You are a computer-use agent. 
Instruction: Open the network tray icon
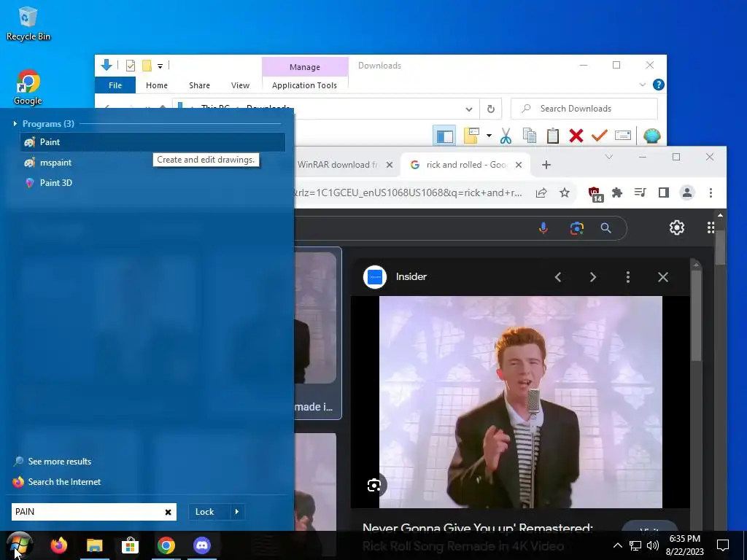[635, 545]
